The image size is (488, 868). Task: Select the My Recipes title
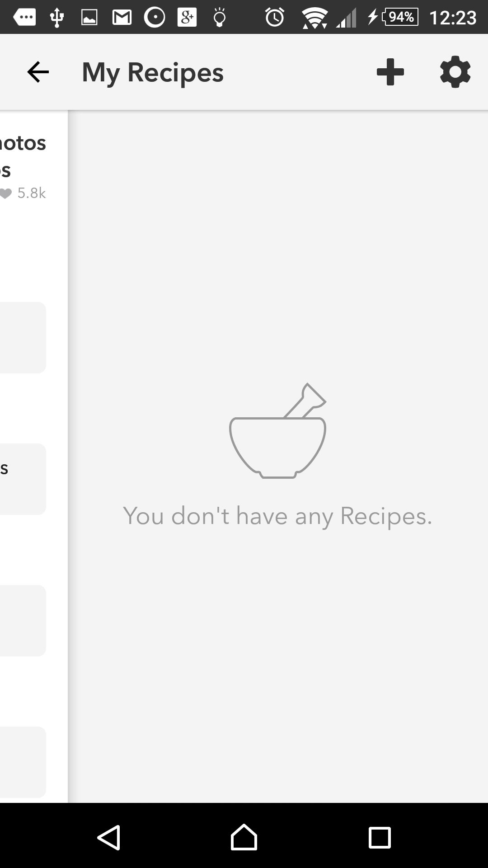click(153, 73)
